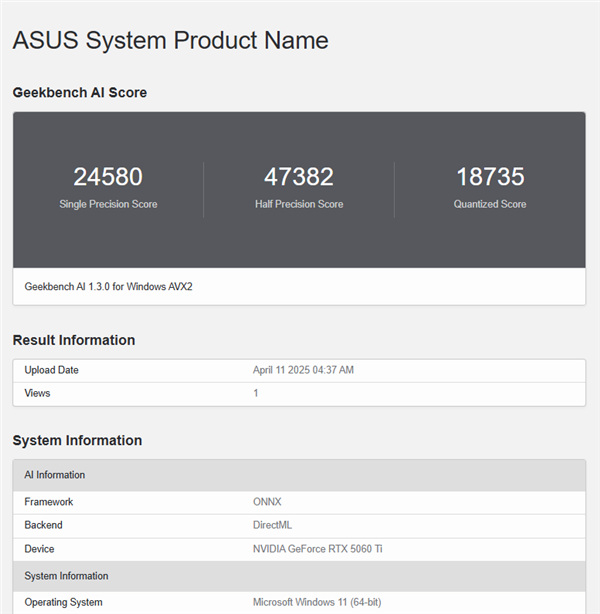This screenshot has width=600, height=614.
Task: Click the Geekbench AI 1.3.0 for Windows AVX2 text
Action: 110,286
